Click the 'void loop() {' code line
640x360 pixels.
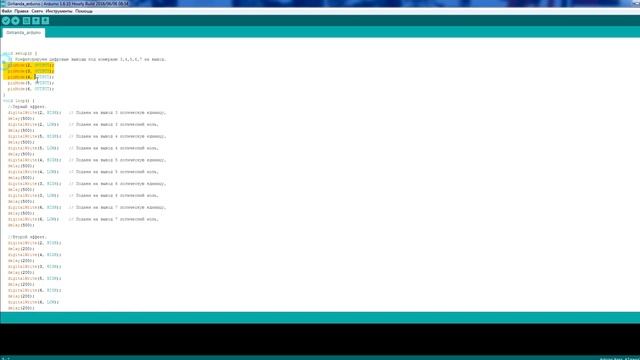pos(19,100)
